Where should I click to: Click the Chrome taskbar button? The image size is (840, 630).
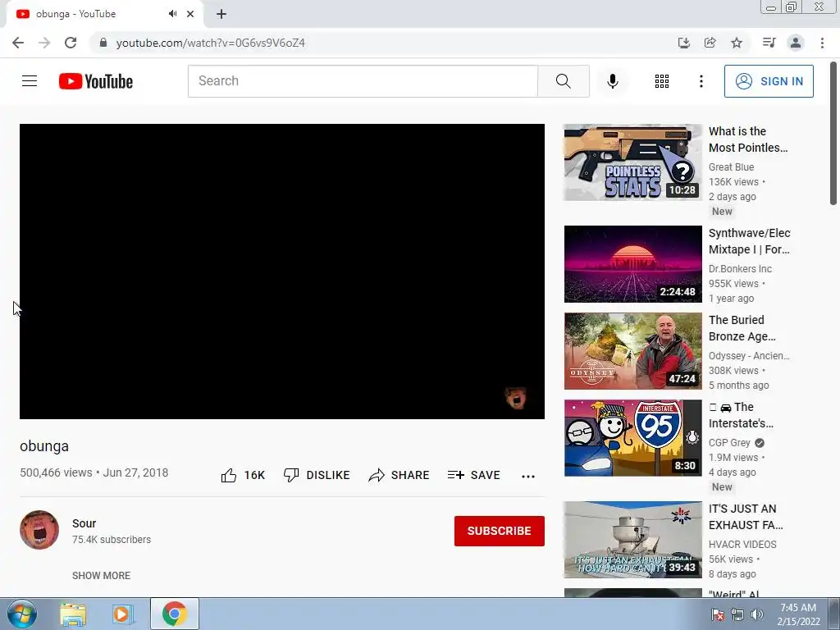[x=174, y=614]
